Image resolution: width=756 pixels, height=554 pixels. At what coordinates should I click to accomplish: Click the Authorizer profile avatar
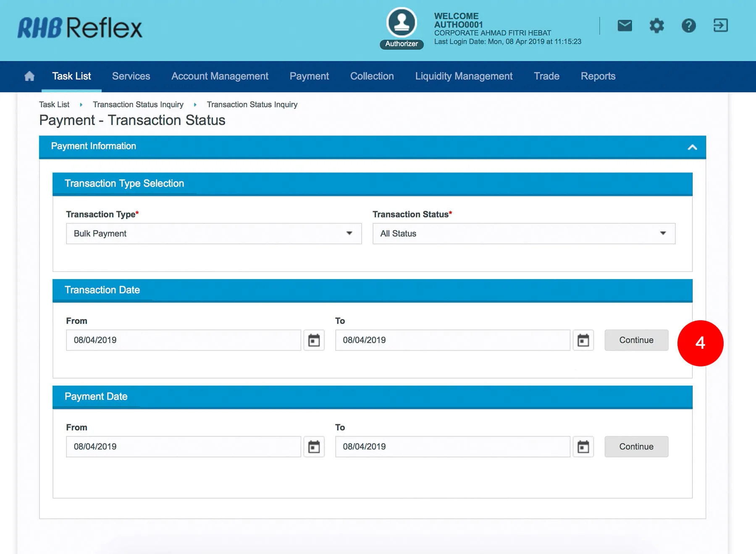(402, 23)
